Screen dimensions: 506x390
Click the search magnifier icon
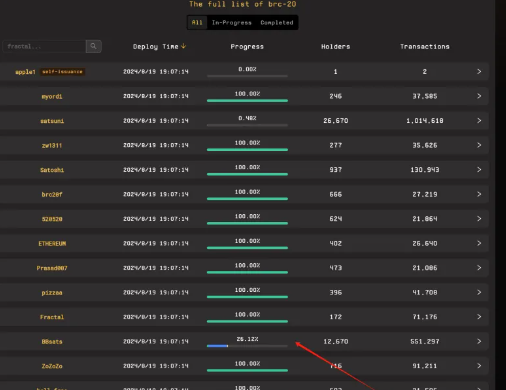coord(94,46)
